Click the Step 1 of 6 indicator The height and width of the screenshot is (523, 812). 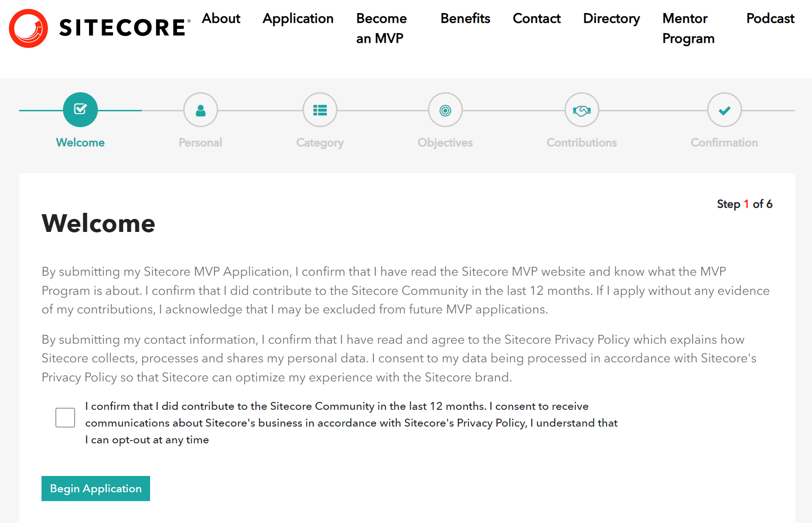pos(744,204)
